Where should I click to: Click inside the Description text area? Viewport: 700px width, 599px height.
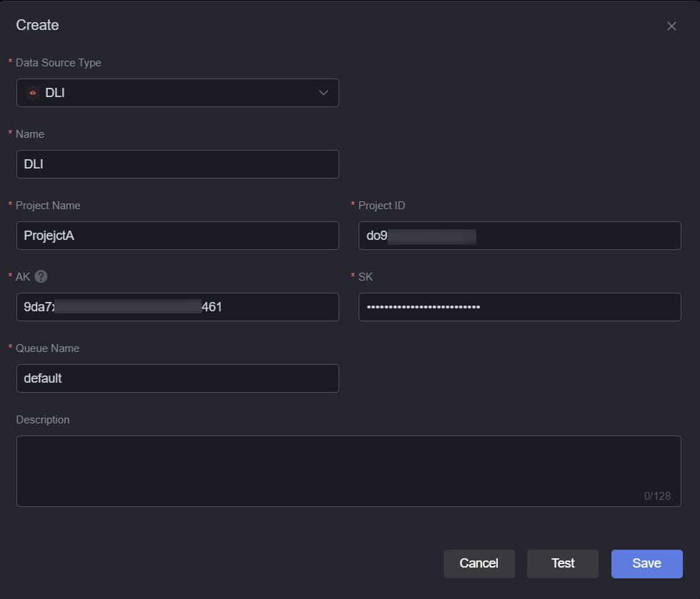tap(349, 471)
